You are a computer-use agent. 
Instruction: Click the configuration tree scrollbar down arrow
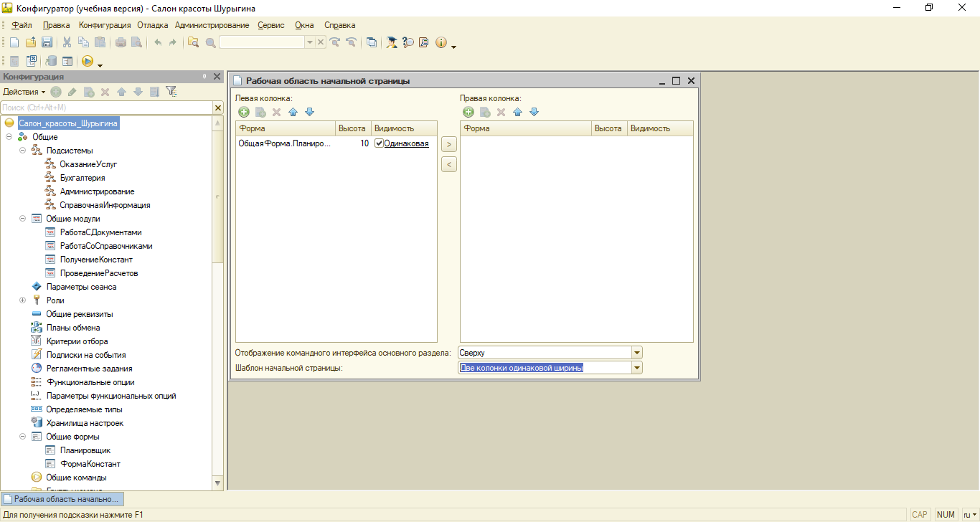point(218,484)
